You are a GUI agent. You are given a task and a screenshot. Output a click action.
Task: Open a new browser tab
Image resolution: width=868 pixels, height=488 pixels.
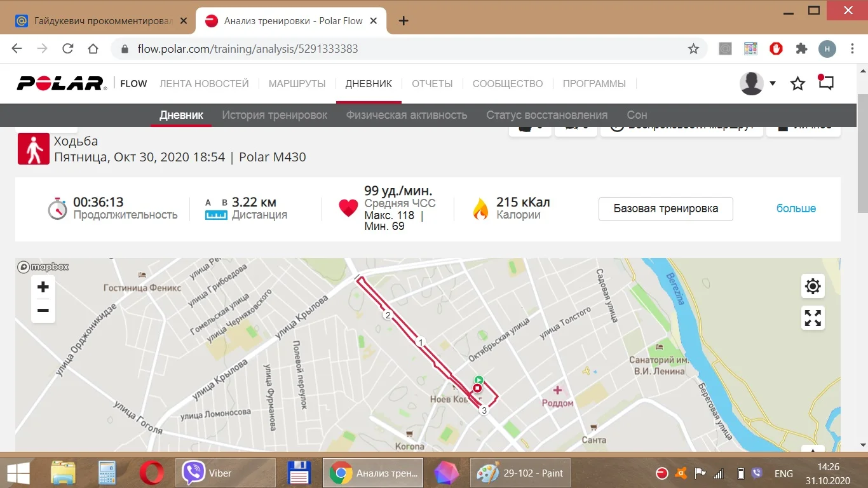403,21
